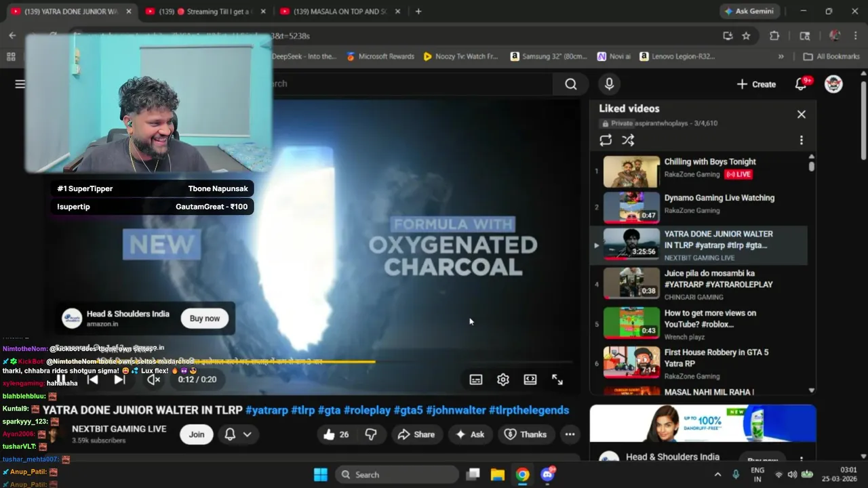This screenshot has height=488, width=868.
Task: Click Buy now on Head & Shoulders ad
Action: pyautogui.click(x=205, y=319)
